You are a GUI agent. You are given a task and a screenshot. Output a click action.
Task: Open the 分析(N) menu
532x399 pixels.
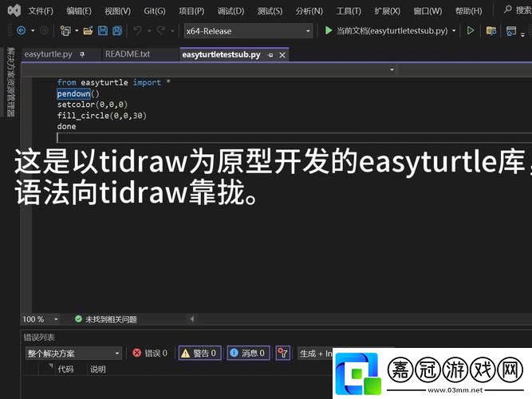(x=309, y=11)
